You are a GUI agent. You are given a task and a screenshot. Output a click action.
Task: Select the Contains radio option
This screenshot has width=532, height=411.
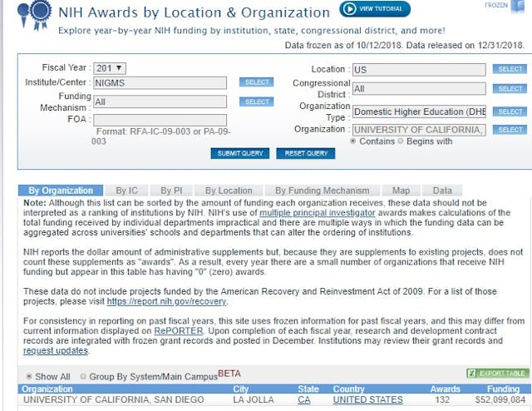(352, 141)
